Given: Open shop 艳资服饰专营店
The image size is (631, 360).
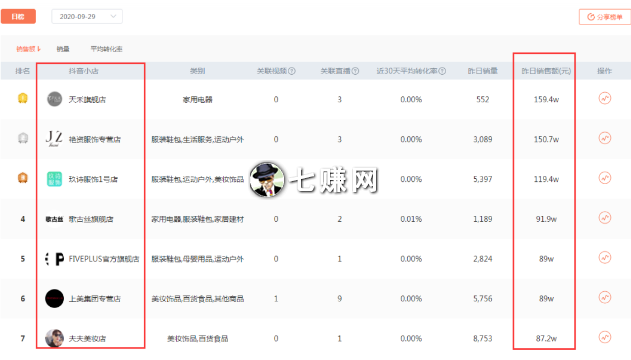Looking at the screenshot, I should click(x=95, y=139).
